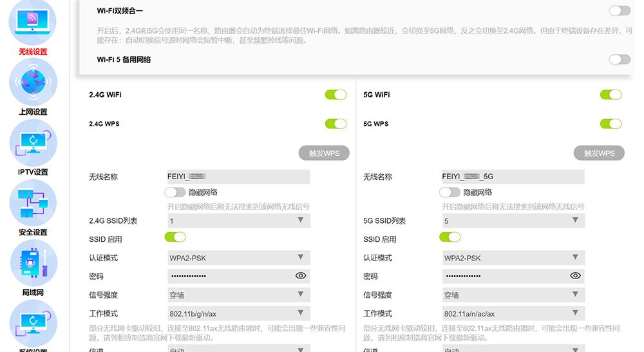Screen dimensions: 644x352
Task: Open the 2.4G SSID列表 dropdown
Action: pyautogui.click(x=239, y=221)
